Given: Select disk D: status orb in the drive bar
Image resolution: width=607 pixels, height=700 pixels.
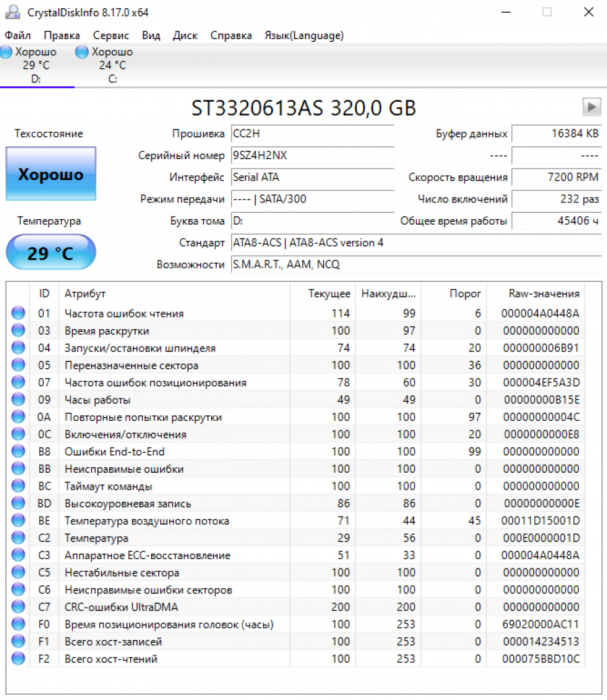Looking at the screenshot, I should tap(7, 53).
